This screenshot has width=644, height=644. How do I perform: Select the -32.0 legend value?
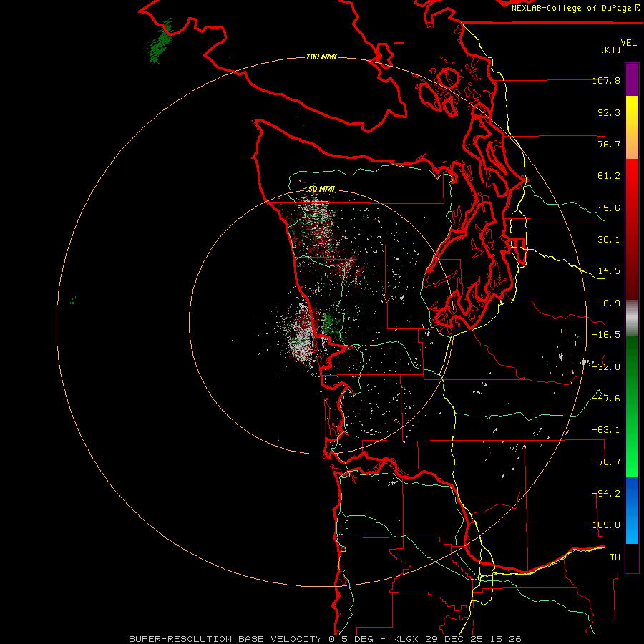[x=606, y=367]
